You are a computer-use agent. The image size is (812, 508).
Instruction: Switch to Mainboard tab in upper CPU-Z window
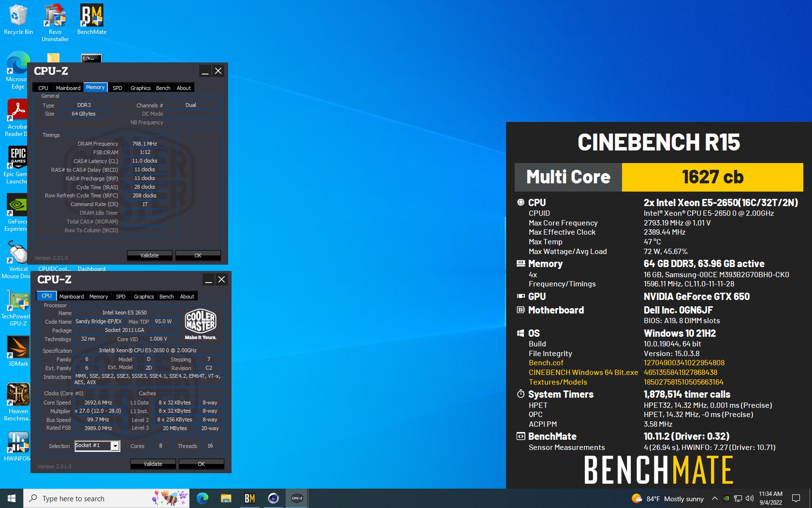tap(68, 88)
